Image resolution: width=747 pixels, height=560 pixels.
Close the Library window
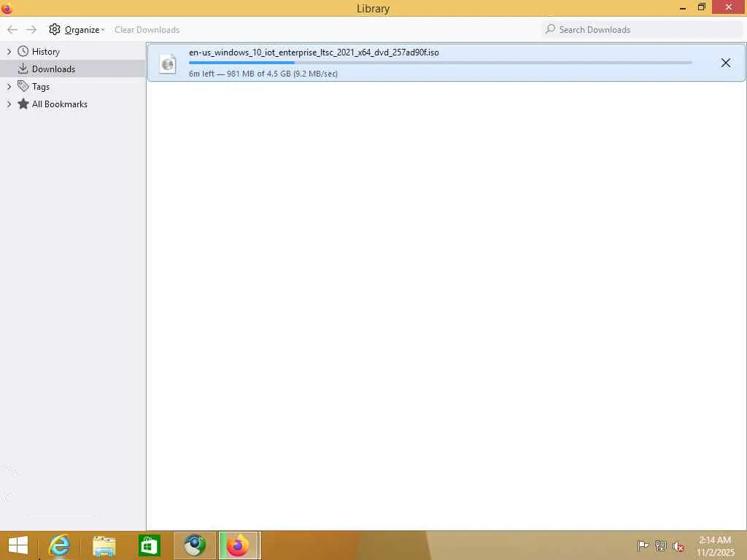[729, 7]
